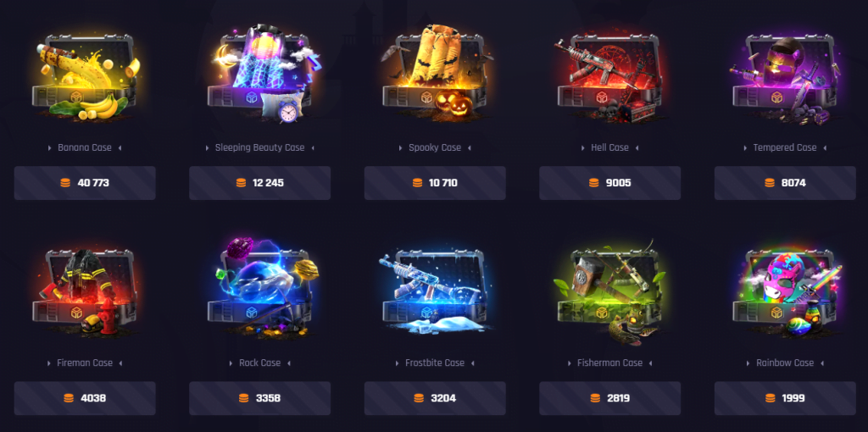Viewport: 868px width, 432px height.
Task: Choose the Hell Case rifle artwork
Action: [609, 77]
